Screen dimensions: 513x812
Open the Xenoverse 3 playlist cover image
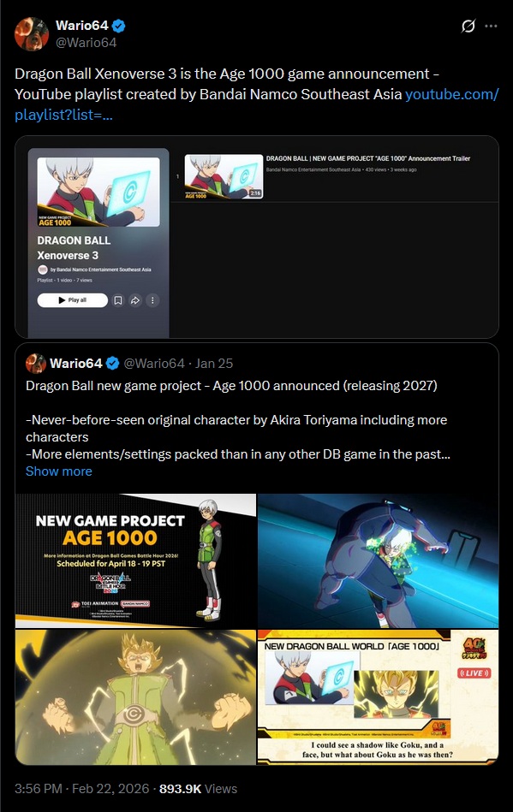coord(98,193)
